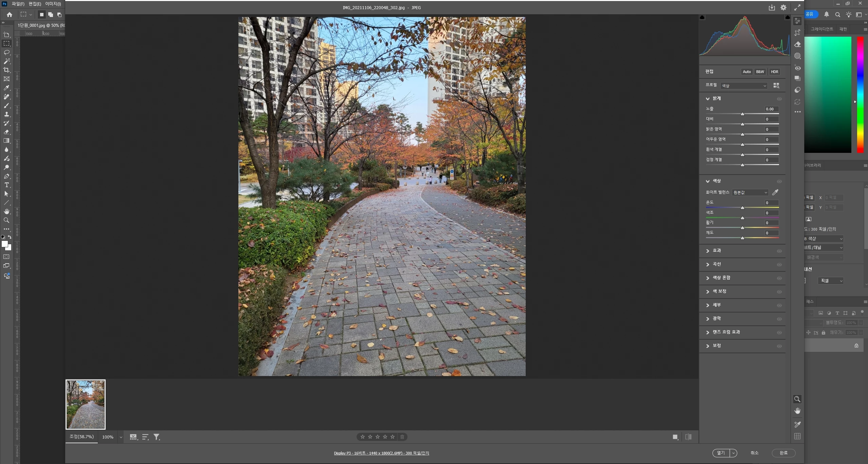Image resolution: width=868 pixels, height=464 pixels.
Task: Toggle the grid overlay icon
Action: pyautogui.click(x=797, y=436)
